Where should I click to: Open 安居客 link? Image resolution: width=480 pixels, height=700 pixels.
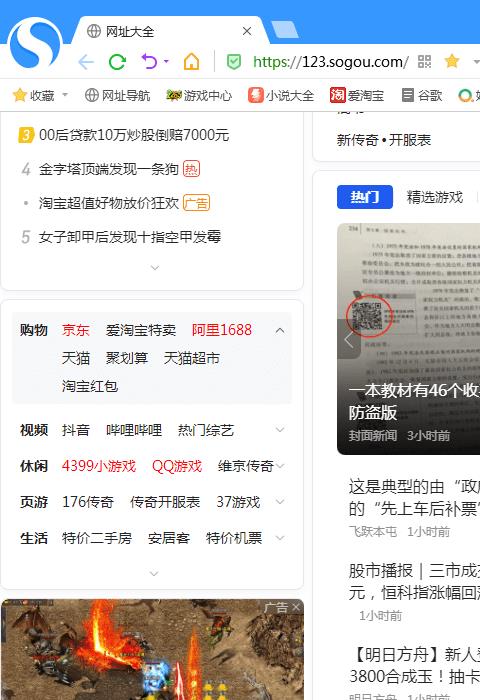tap(169, 538)
